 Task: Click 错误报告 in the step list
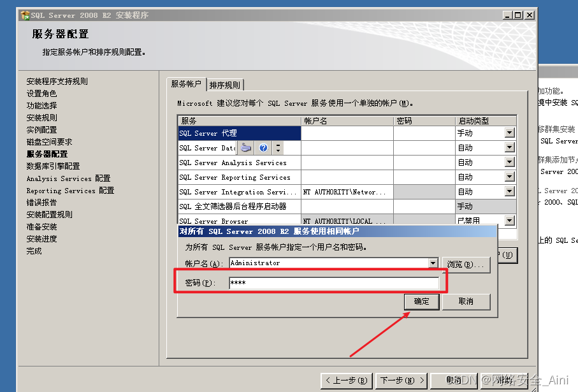[x=41, y=203]
